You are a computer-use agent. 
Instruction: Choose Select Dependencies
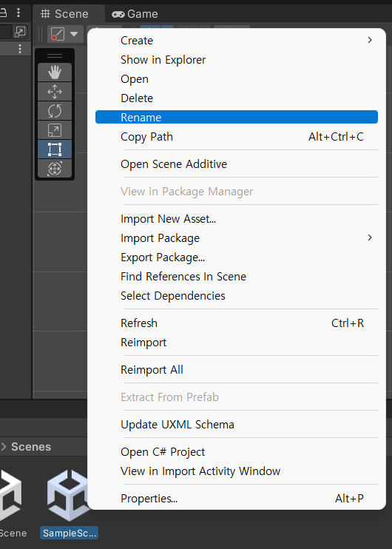[237, 296]
